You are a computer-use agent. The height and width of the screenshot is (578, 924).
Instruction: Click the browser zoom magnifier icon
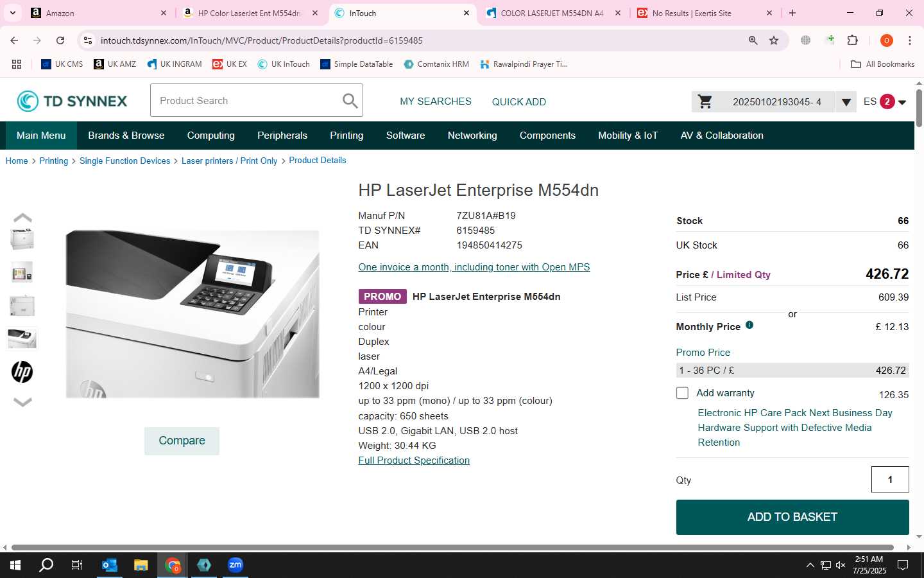pos(753,40)
